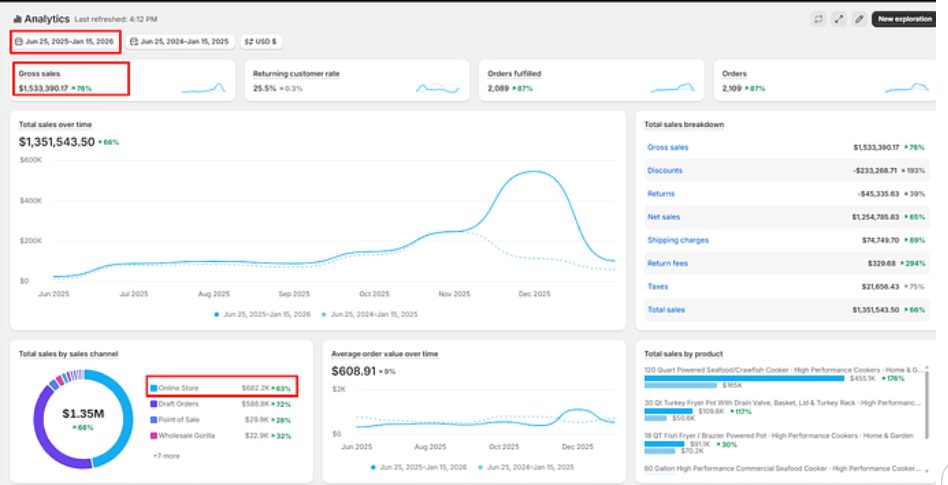Image resolution: width=948 pixels, height=485 pixels.
Task: Open the Jun 25, 2024–Jan 15, 2025 comparison picker
Action: (180, 42)
